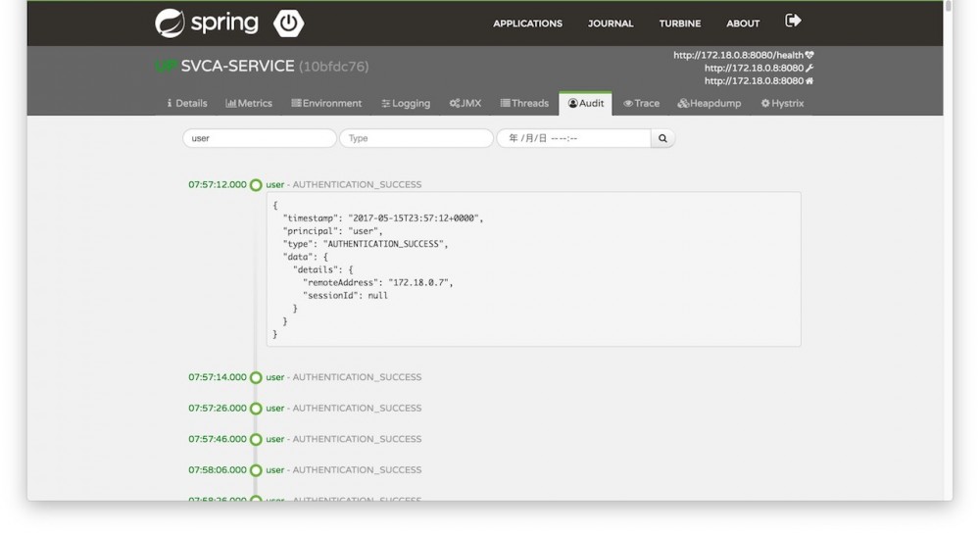This screenshot has height=533, width=980.
Task: Open the Turbine page
Action: (x=679, y=24)
